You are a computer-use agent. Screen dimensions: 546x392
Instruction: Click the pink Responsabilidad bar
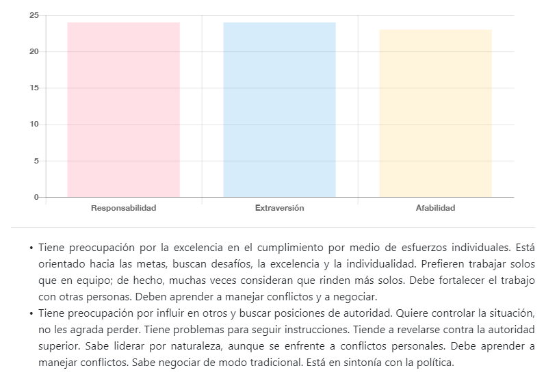pos(123,109)
